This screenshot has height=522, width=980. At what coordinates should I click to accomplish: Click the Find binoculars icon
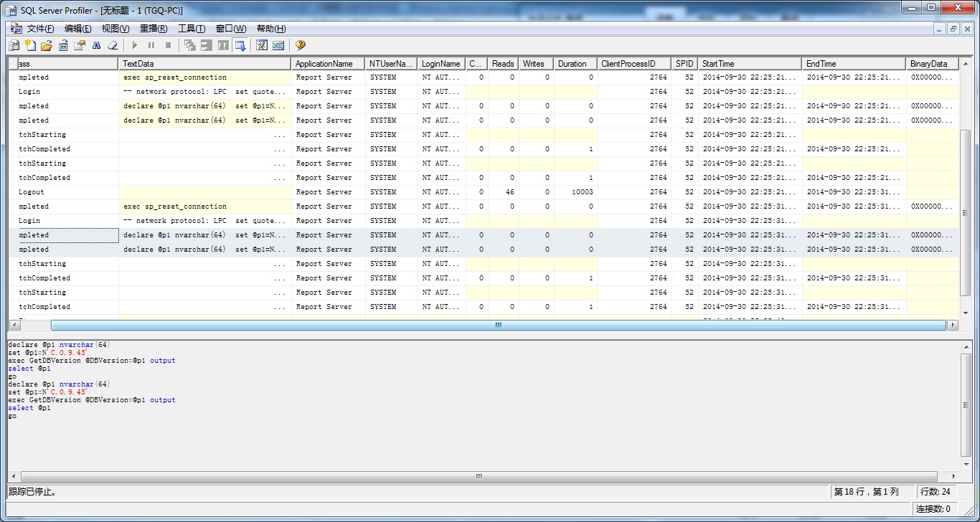96,45
